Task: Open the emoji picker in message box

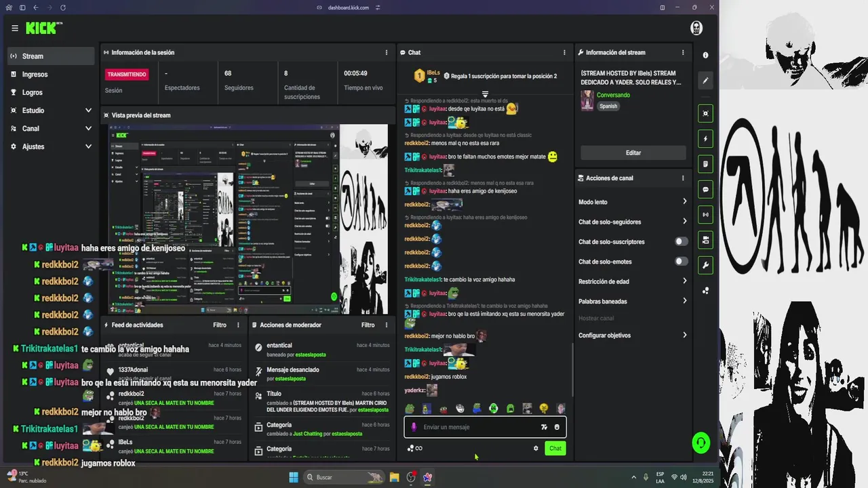Action: 557,427
